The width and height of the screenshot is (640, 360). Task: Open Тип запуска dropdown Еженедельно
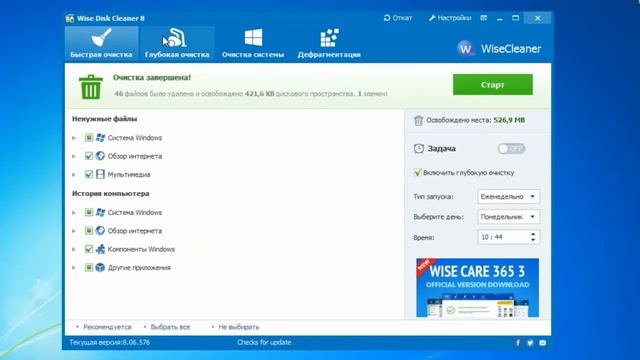tap(509, 196)
